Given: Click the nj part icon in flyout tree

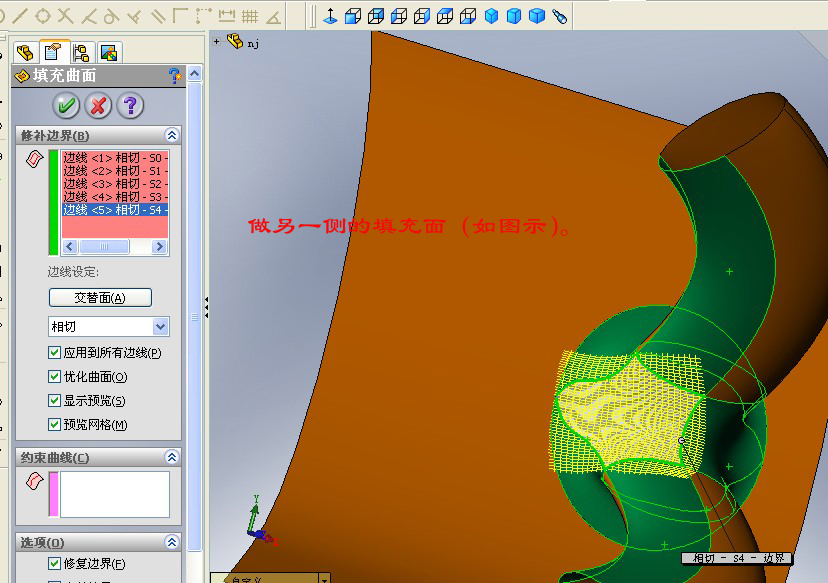Looking at the screenshot, I should (235, 41).
